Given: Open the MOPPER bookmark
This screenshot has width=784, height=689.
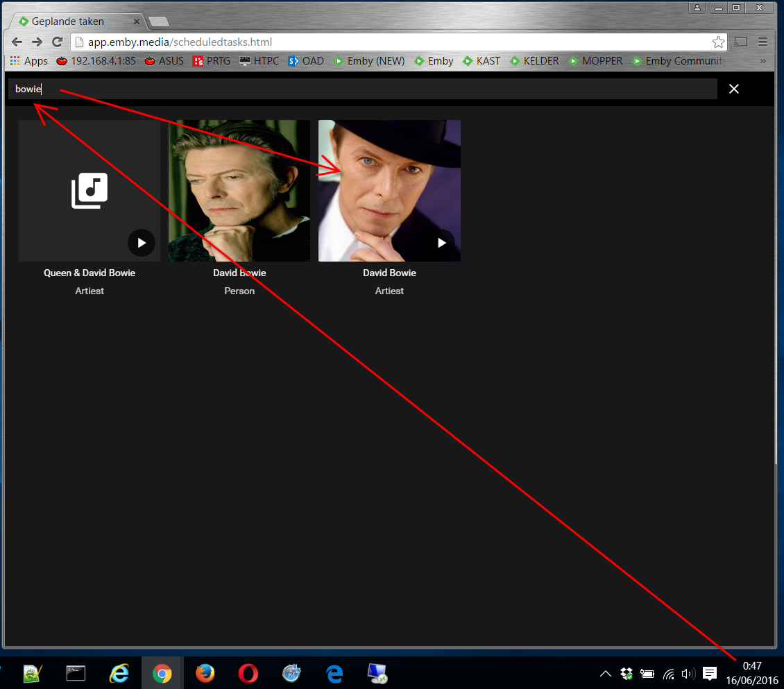Looking at the screenshot, I should coord(595,61).
